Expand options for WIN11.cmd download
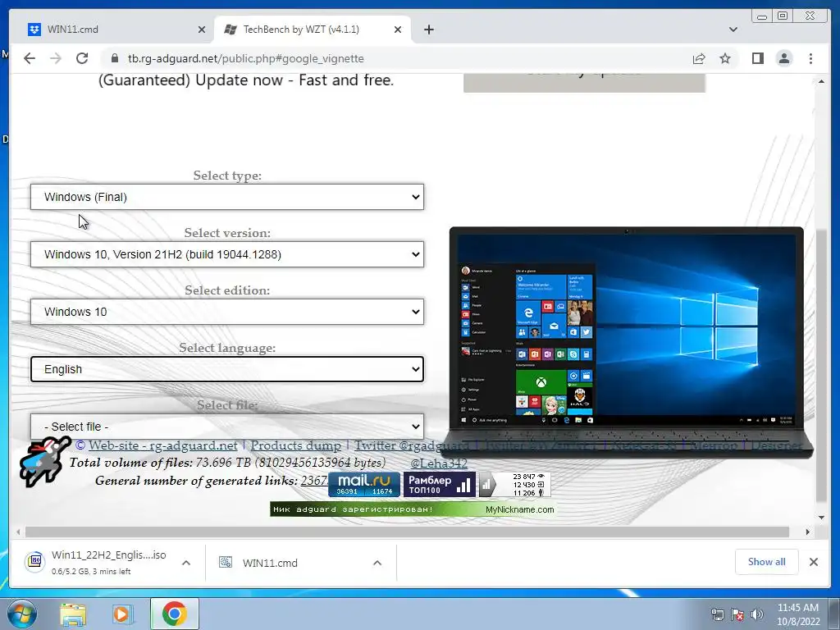The width and height of the screenshot is (840, 630). pyautogui.click(x=377, y=563)
